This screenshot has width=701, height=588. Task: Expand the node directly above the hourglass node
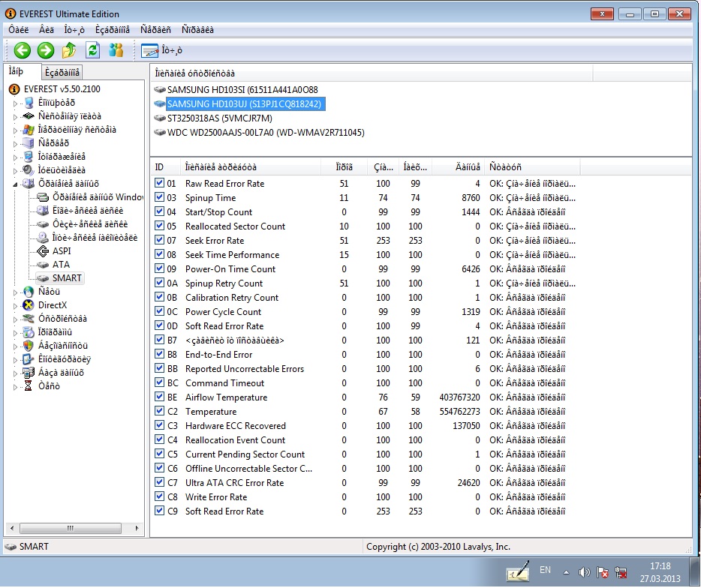pyautogui.click(x=15, y=373)
